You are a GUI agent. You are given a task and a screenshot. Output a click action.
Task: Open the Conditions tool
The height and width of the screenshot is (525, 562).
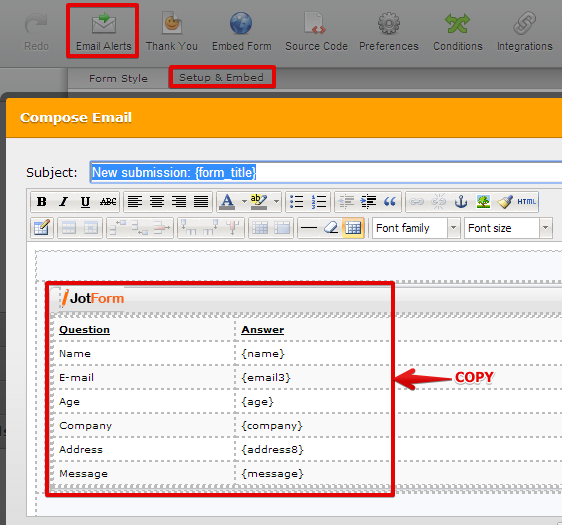click(458, 32)
